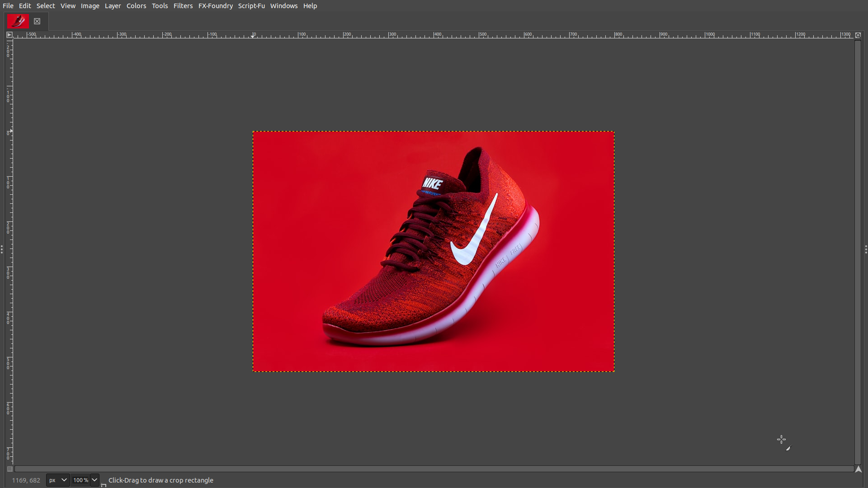Toggle Quick Mask button at bottom-left
868x488 pixels.
pyautogui.click(x=9, y=469)
